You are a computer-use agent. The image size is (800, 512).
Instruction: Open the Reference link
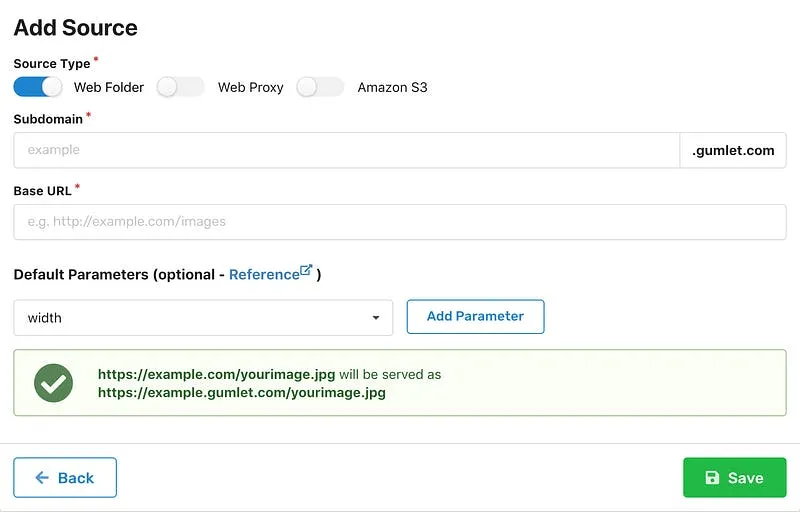(x=264, y=275)
